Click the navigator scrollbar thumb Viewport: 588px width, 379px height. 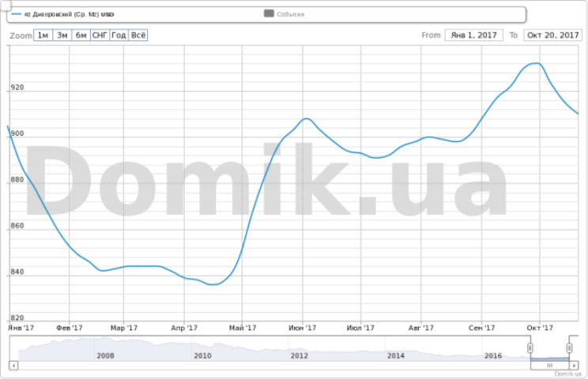click(x=550, y=365)
